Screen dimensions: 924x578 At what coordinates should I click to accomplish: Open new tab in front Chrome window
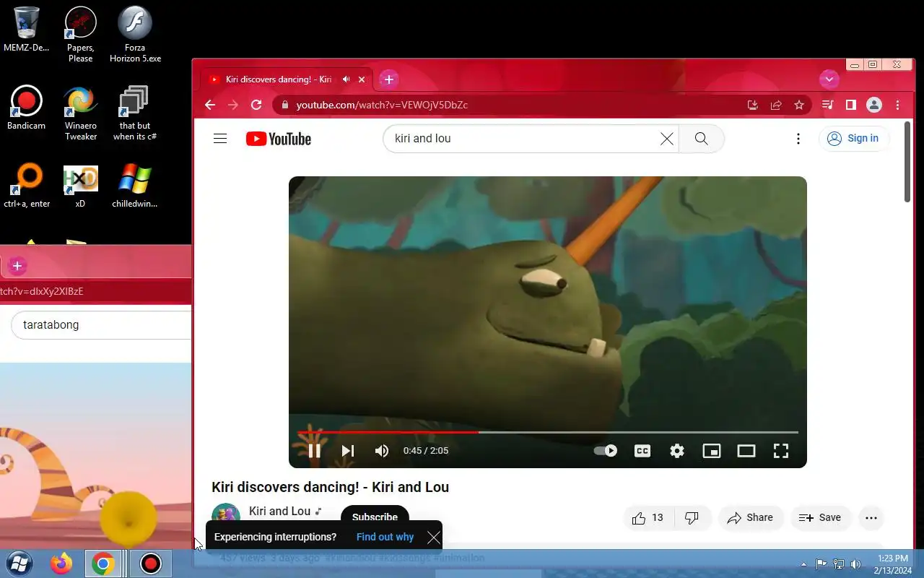coord(388,79)
